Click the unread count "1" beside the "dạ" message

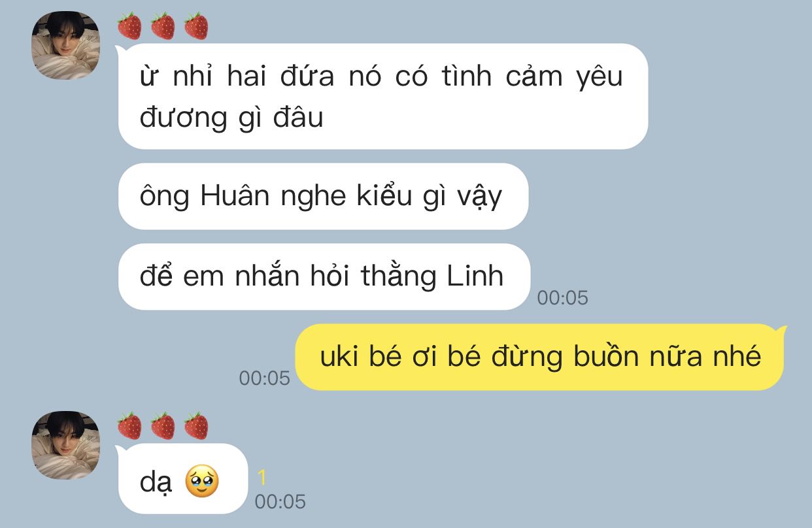point(262,478)
